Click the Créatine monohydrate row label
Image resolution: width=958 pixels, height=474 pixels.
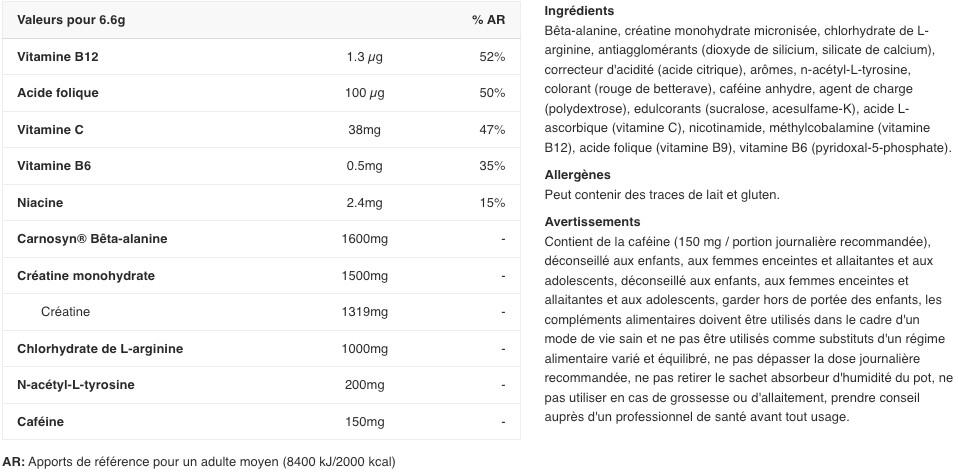[x=86, y=276]
